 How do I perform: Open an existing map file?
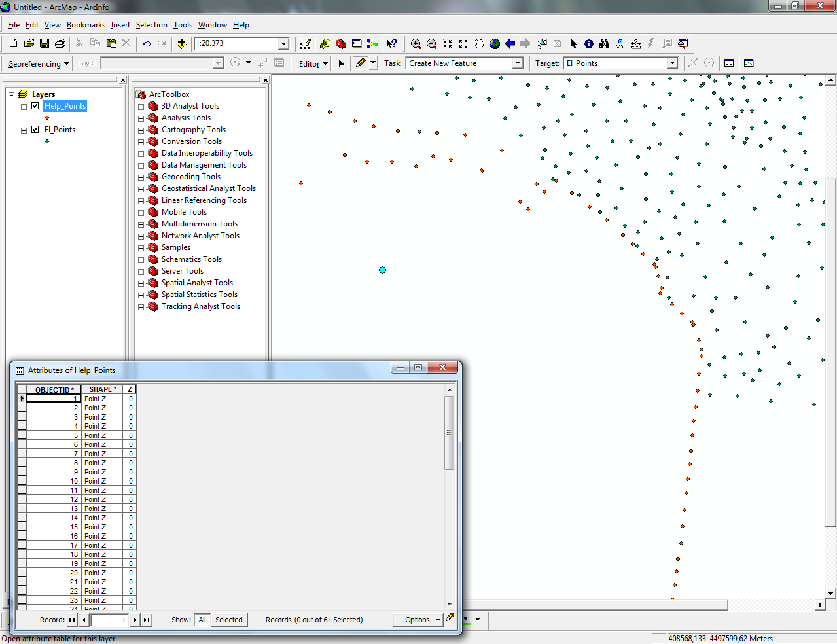click(29, 43)
